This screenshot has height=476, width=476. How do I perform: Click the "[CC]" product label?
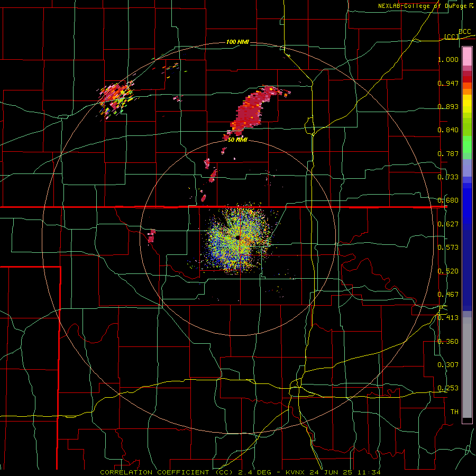[452, 36]
